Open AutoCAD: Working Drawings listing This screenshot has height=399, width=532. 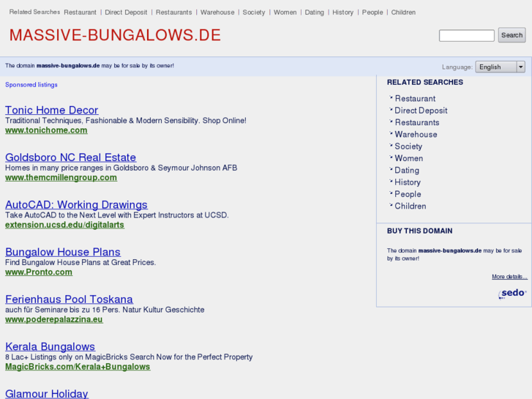76,204
